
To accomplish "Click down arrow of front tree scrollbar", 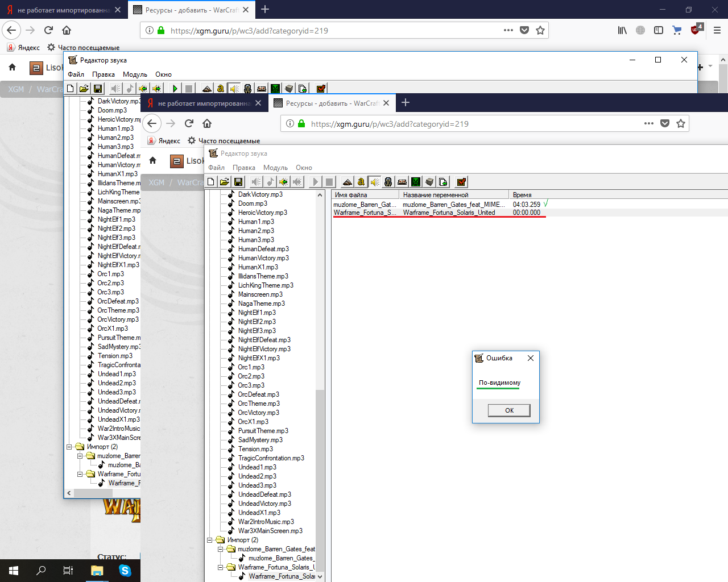I will tap(320, 576).
